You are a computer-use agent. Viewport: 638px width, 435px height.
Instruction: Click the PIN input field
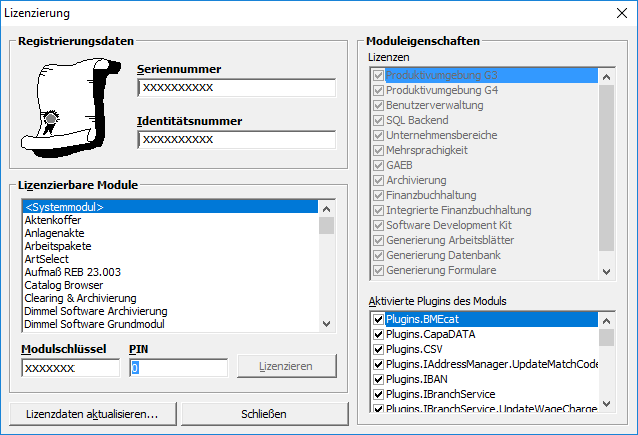[x=178, y=368]
